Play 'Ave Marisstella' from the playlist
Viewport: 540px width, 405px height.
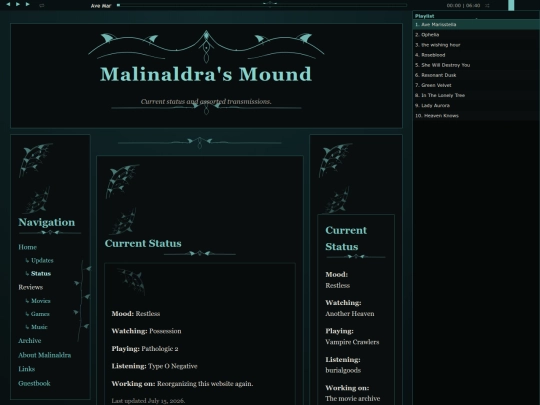tap(476, 24)
